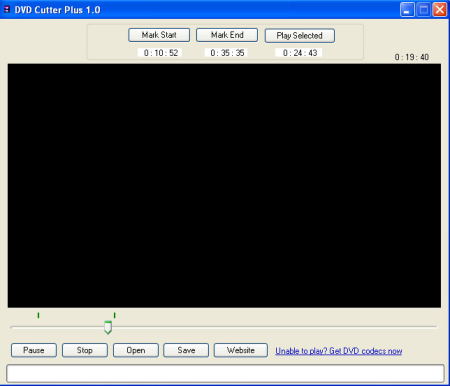
Task: Click the black video preview area
Action: click(224, 186)
